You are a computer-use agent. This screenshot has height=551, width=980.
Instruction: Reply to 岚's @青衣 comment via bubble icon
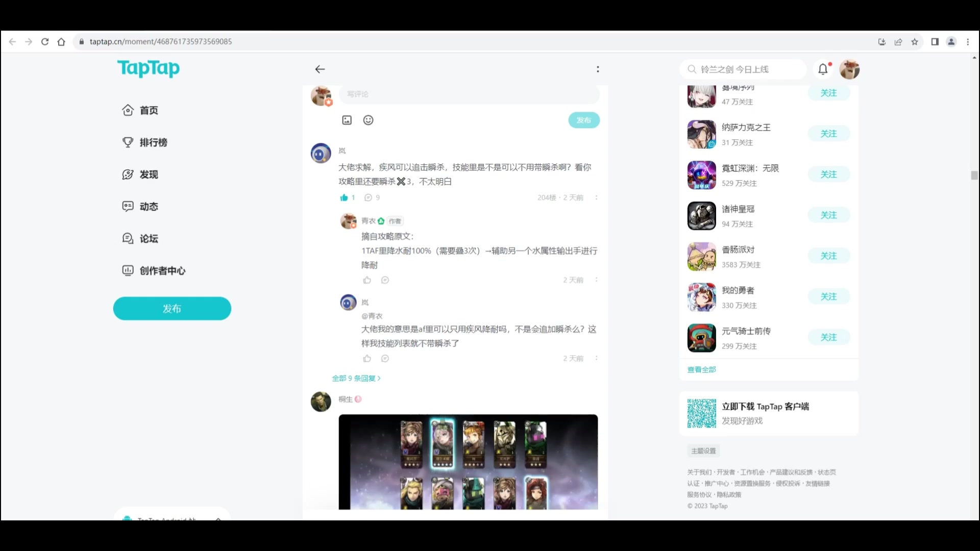(385, 358)
